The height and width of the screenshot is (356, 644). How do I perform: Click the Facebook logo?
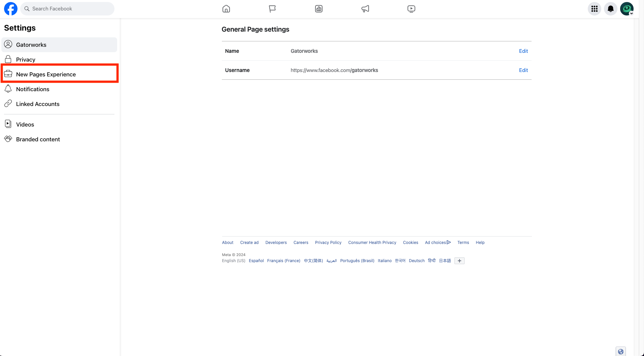pos(10,8)
